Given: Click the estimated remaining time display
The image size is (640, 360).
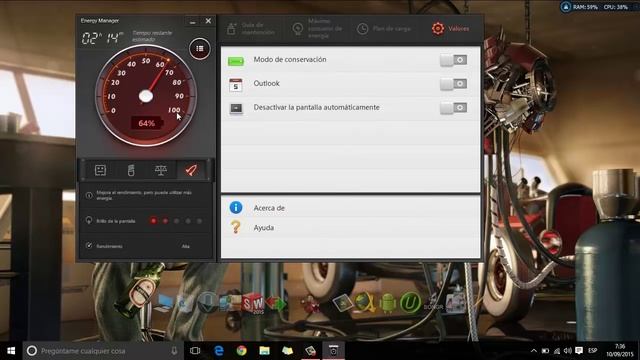Looking at the screenshot, I should pyautogui.click(x=102, y=38).
